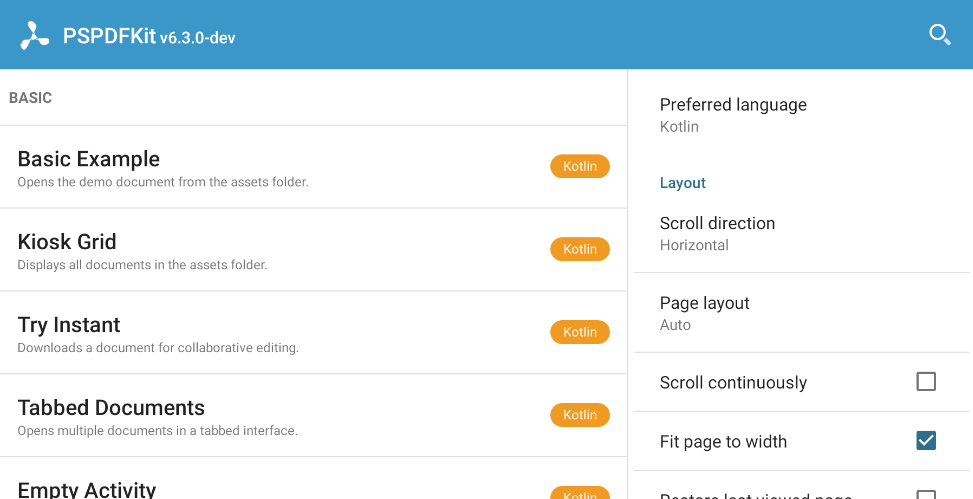Toggle the Restore last viewed page checkbox

coord(926,495)
